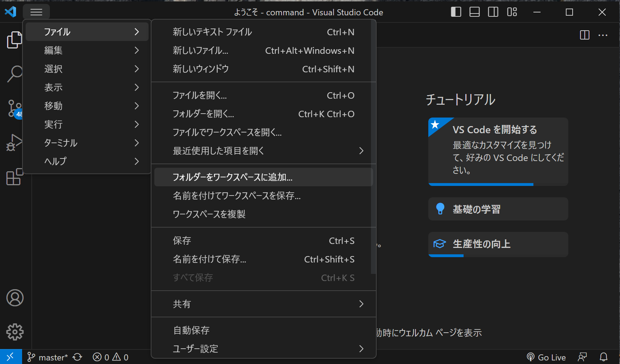
Task: Open Source Control view with badge
Action: (14, 108)
